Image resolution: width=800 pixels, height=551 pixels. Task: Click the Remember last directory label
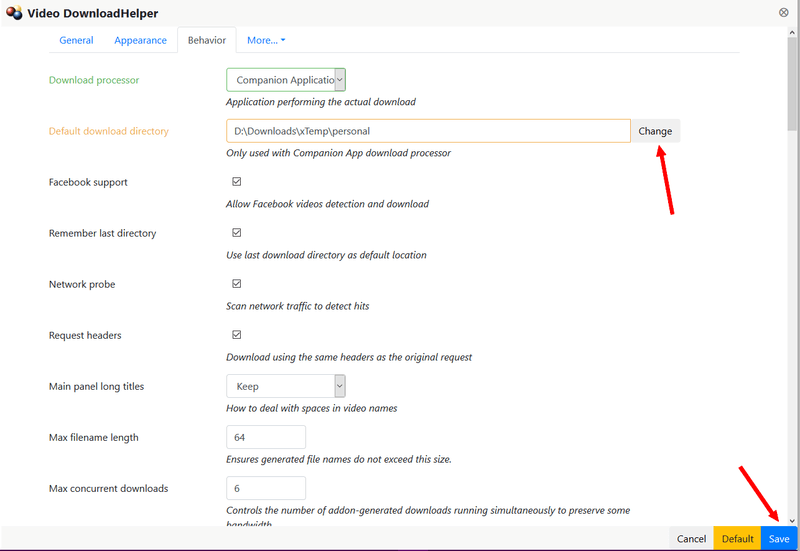pos(103,233)
